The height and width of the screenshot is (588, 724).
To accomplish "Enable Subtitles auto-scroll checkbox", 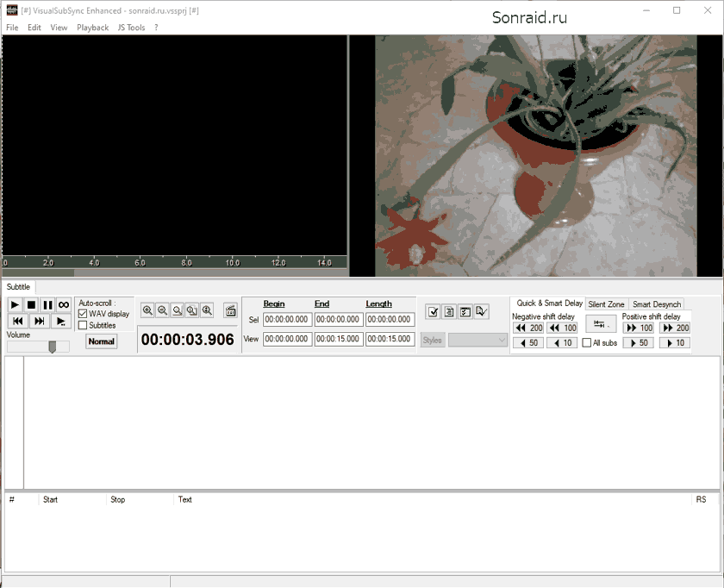I will [83, 325].
